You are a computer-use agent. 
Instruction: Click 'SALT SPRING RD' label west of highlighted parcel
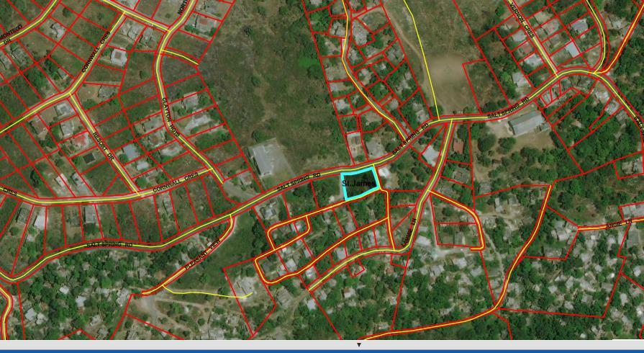click(x=297, y=182)
